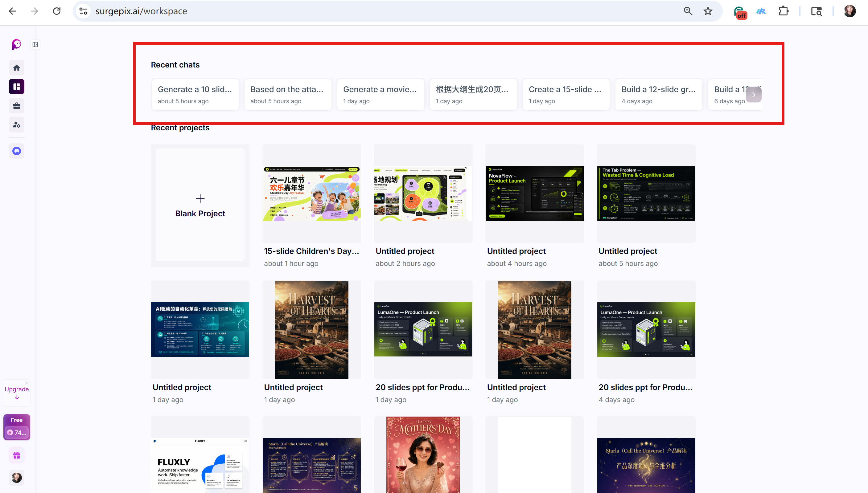Screen dimensions: 868x493
Task: Open the Discord community icon
Action: 17,151
